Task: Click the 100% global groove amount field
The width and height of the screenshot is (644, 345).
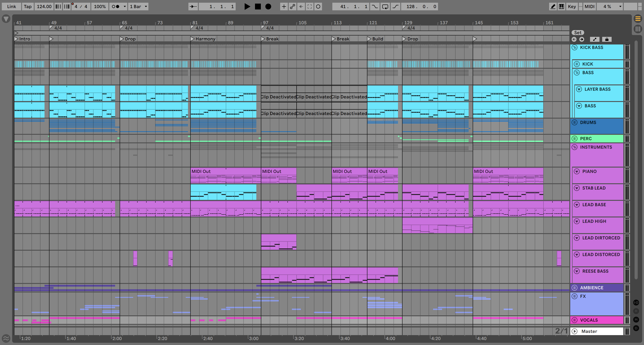Action: click(100, 7)
